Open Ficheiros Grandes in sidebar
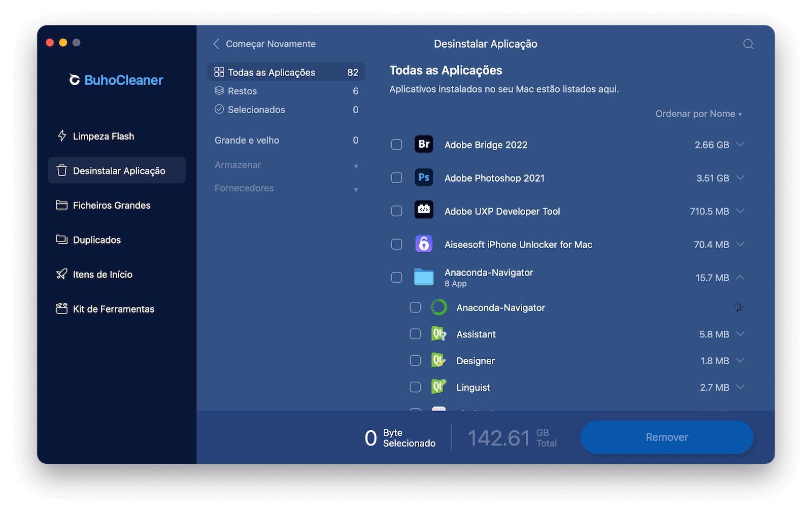This screenshot has height=513, width=812. [117, 205]
